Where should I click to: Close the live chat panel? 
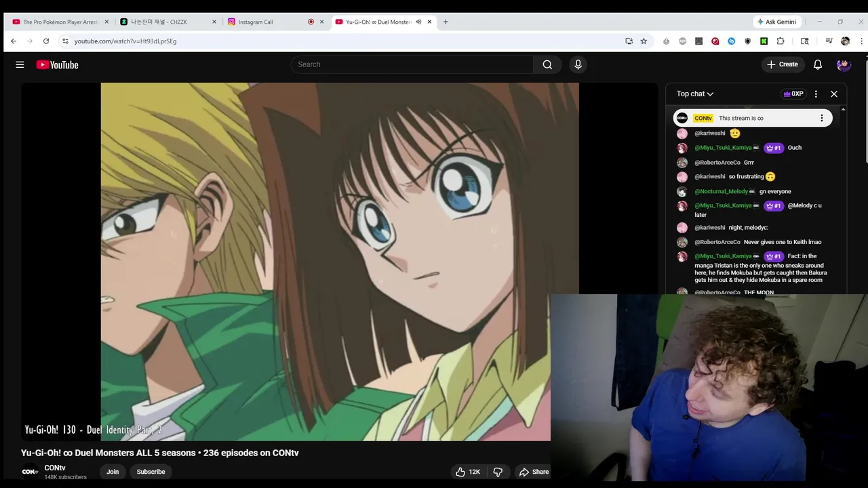tap(834, 94)
